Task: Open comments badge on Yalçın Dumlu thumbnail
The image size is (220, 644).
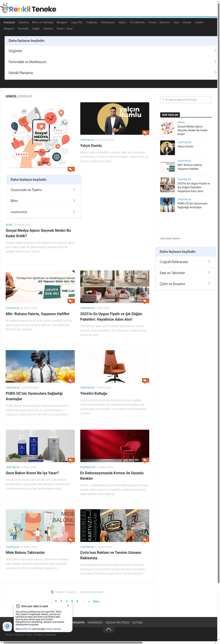Action: [145, 132]
